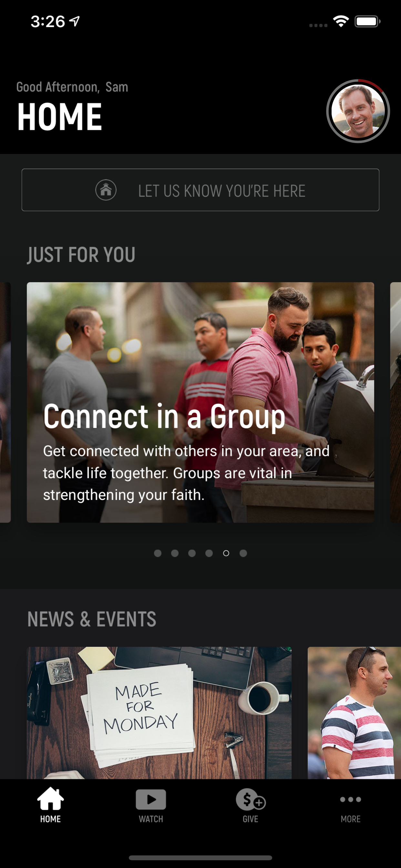Screen dimensions: 401x868
Task: Open the striped shirt man event thumbnail
Action: click(x=354, y=713)
